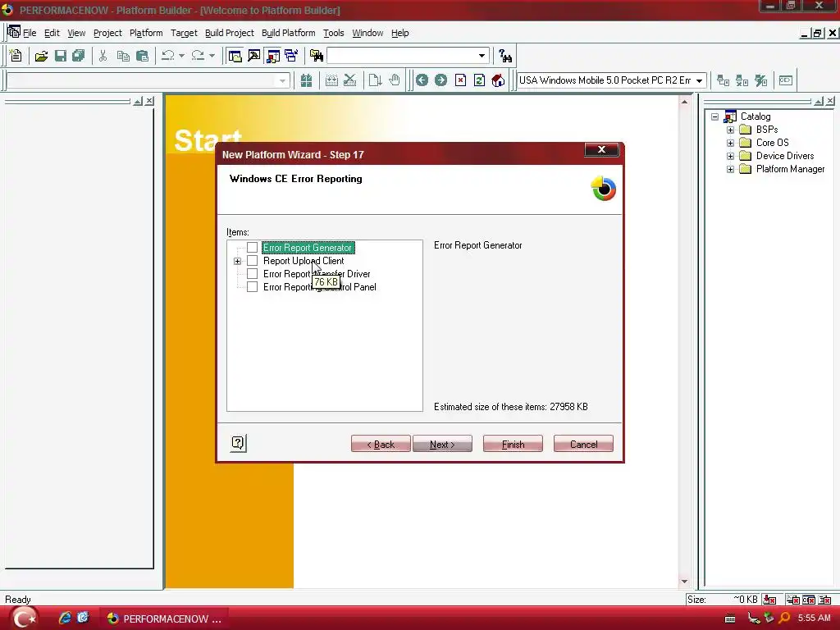Click the Window List toolbar icon

[x=291, y=56]
